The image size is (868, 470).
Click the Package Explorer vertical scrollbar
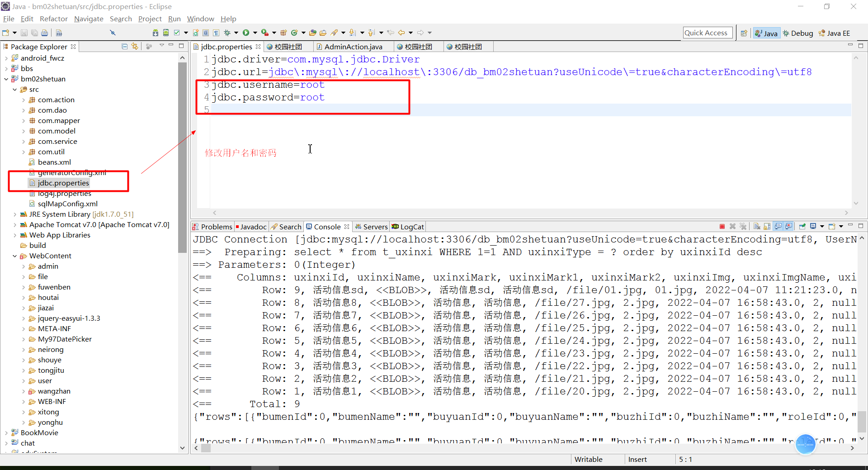[x=182, y=157]
